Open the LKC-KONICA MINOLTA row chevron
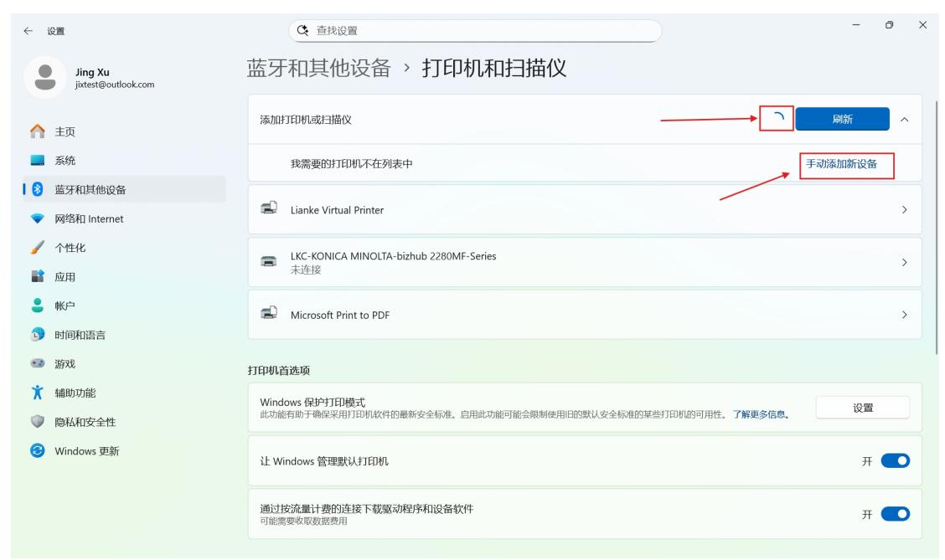 [904, 262]
